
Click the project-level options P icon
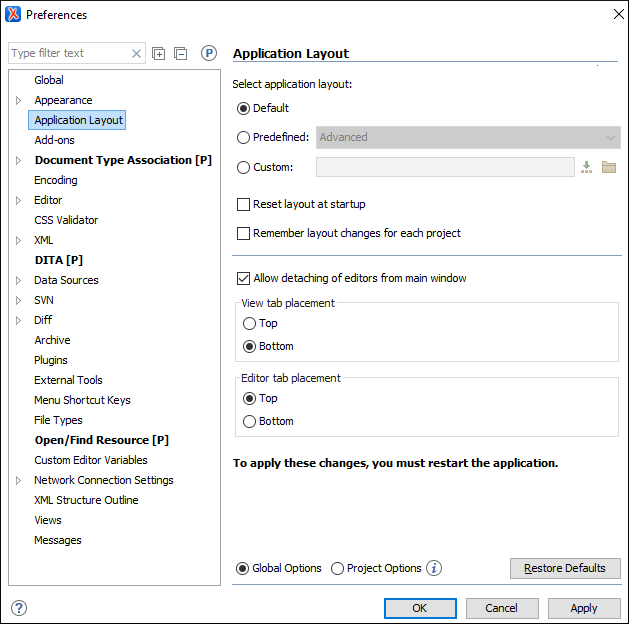click(209, 53)
